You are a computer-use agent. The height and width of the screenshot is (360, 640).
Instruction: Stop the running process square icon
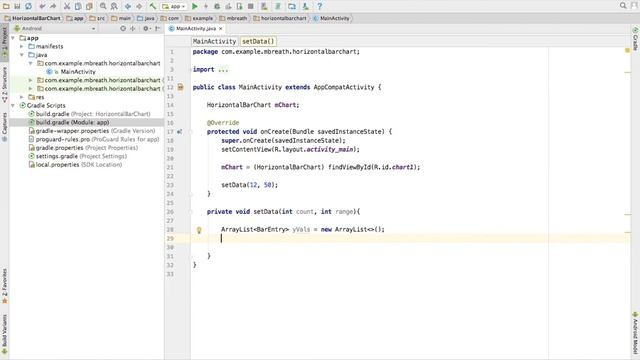(251, 6)
